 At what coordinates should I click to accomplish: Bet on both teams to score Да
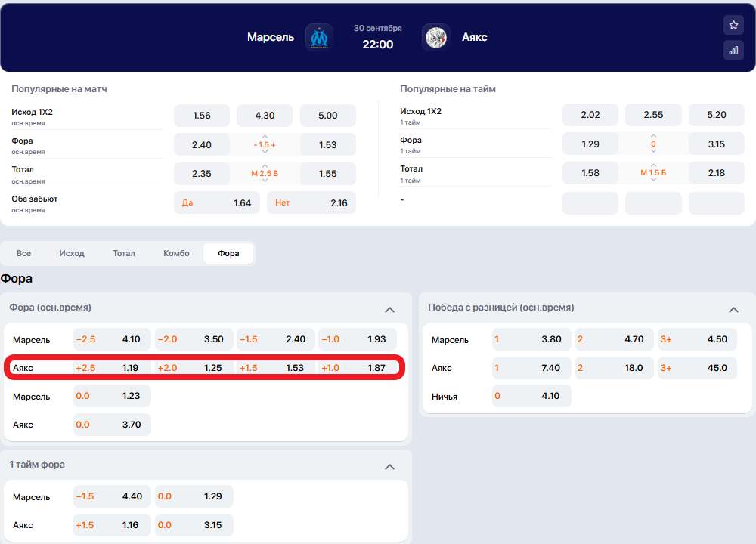coord(217,202)
